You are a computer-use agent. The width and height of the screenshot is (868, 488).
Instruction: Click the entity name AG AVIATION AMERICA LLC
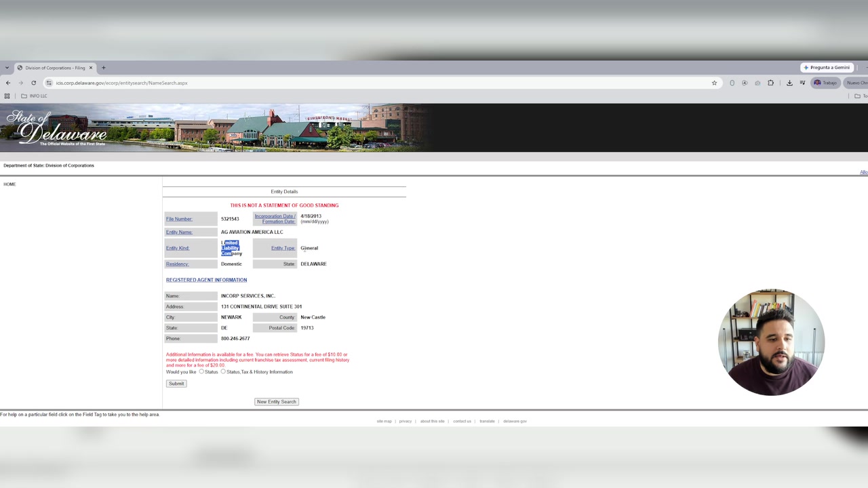tap(252, 232)
